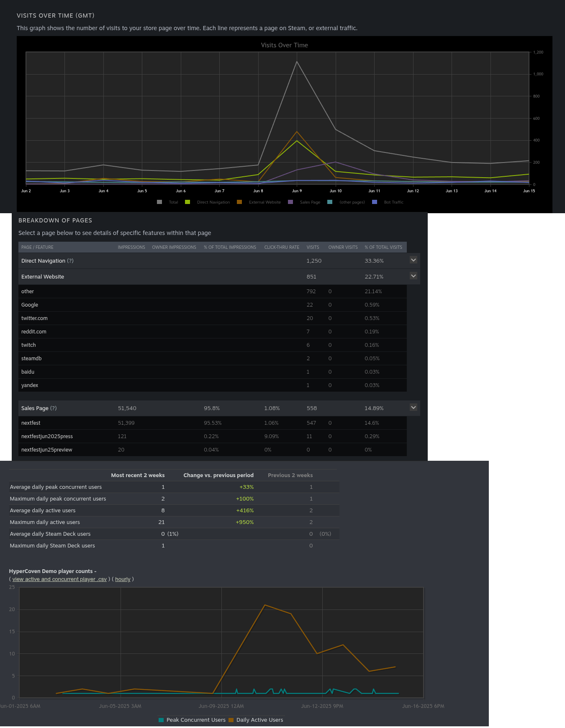Click the Previous 2 weeks column heading
Screen dimensions: 565x728
point(290,475)
